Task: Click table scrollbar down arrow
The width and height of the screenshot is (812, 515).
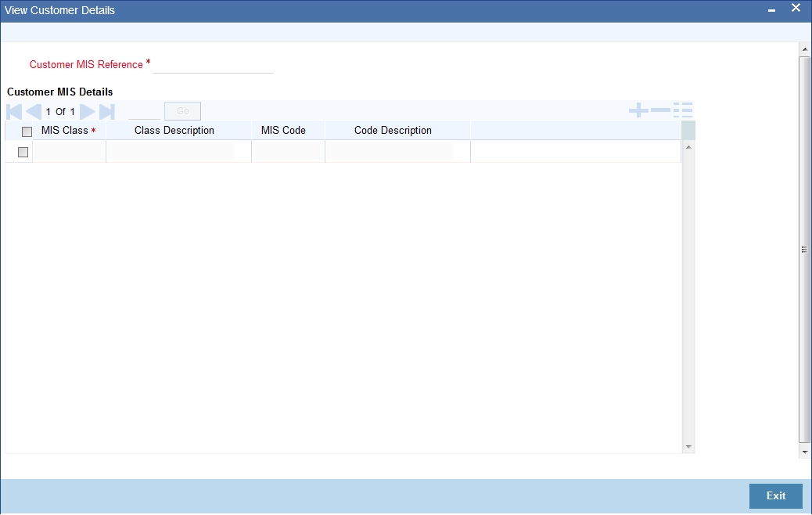Action: coord(688,447)
